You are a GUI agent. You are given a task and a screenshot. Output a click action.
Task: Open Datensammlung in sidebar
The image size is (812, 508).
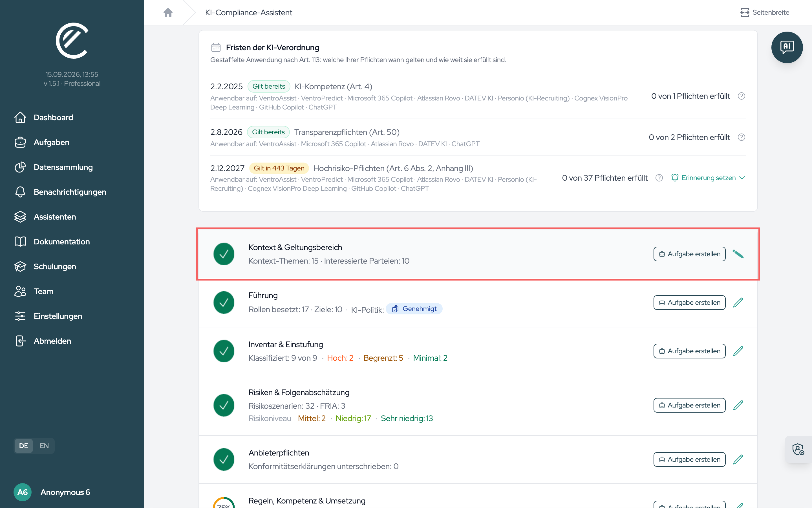click(54, 167)
